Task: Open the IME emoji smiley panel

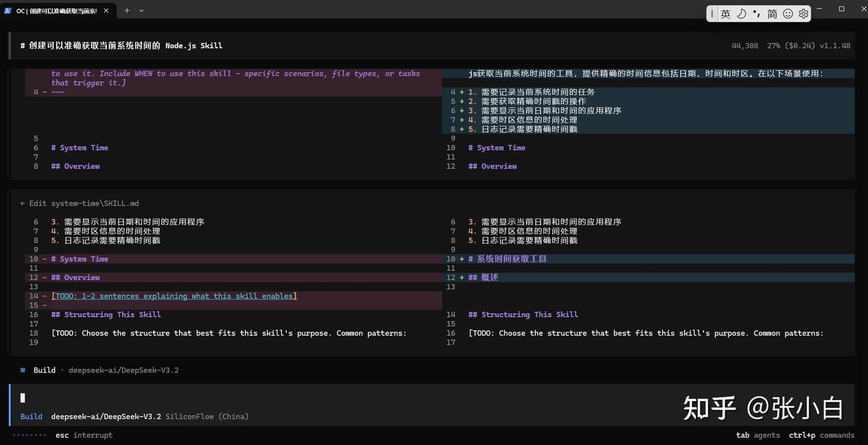Action: (x=788, y=14)
